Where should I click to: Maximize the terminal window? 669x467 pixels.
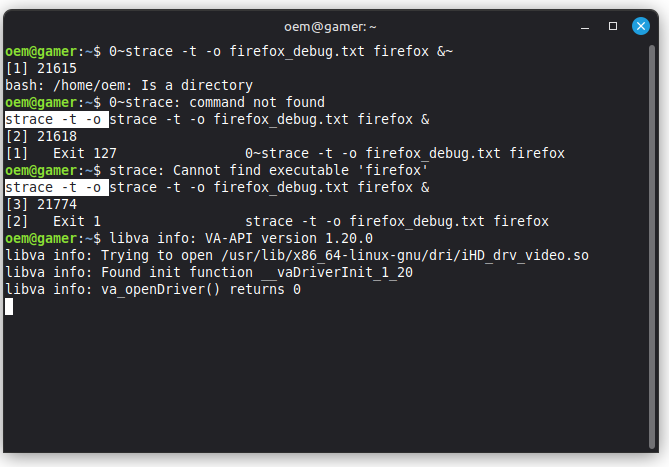614,25
